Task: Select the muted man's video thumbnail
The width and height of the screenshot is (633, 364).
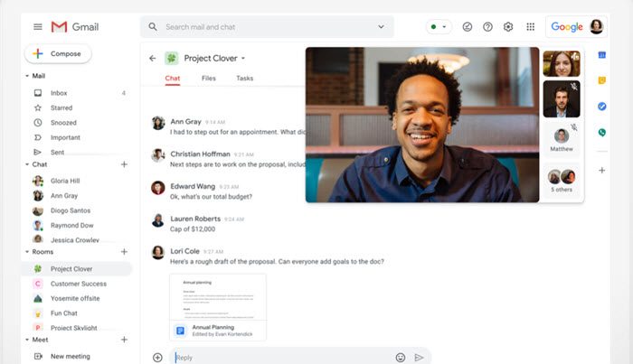Action: click(562, 98)
